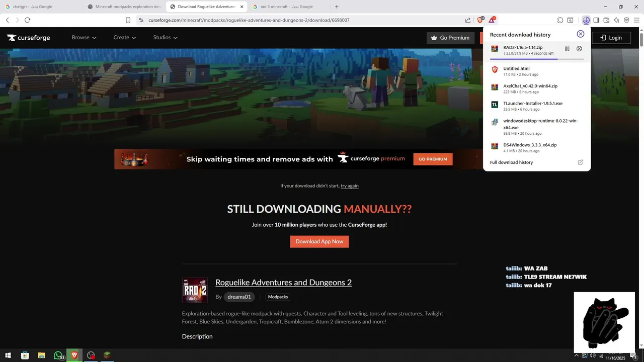
Task: Click the try again download link
Action: coord(350,186)
